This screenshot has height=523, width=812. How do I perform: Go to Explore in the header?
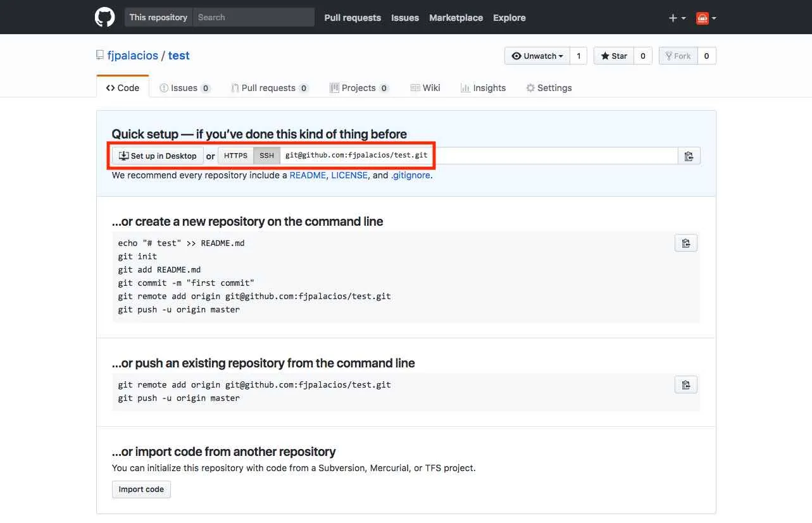coord(509,18)
